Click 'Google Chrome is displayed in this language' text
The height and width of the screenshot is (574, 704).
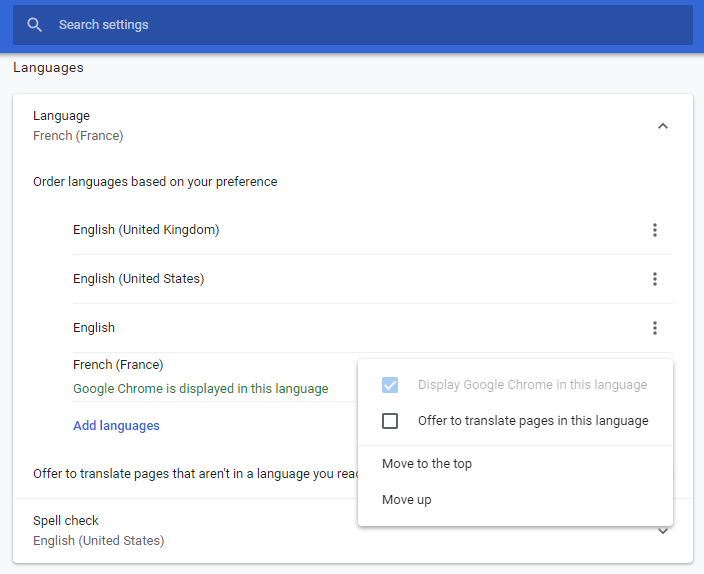[x=200, y=389]
